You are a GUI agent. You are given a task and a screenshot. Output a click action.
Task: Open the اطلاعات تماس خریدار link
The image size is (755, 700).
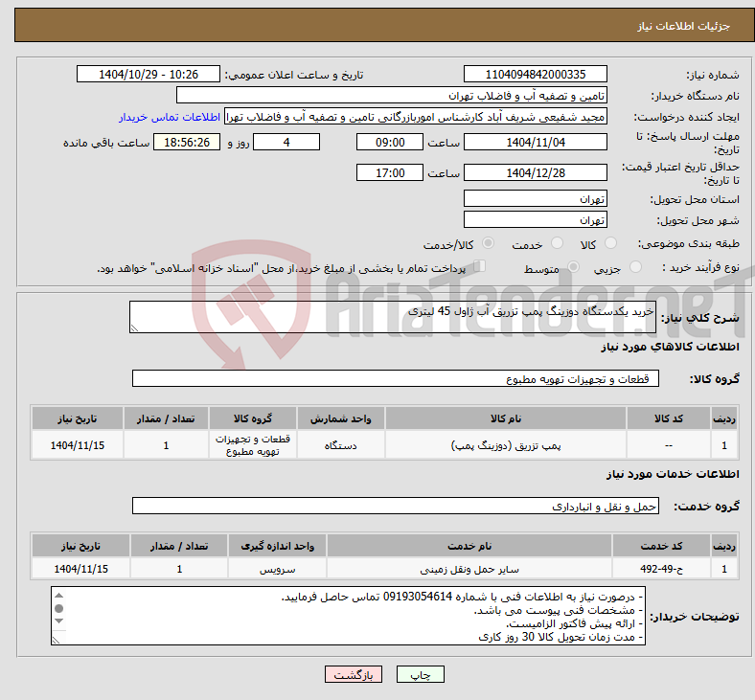(170, 117)
